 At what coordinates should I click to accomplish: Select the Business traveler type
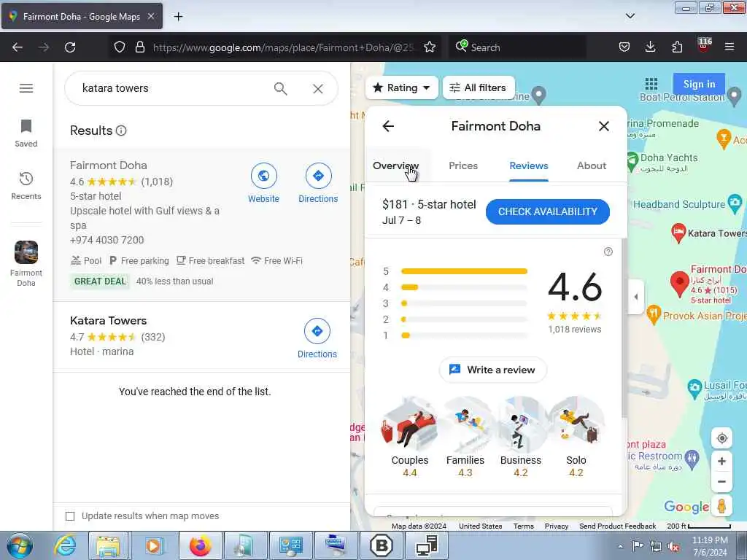pyautogui.click(x=520, y=437)
